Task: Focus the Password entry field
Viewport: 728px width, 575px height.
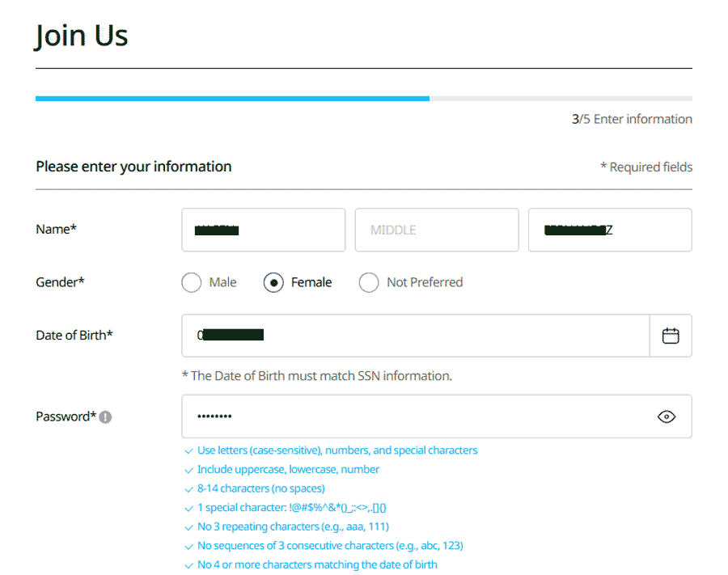Action: [404, 416]
